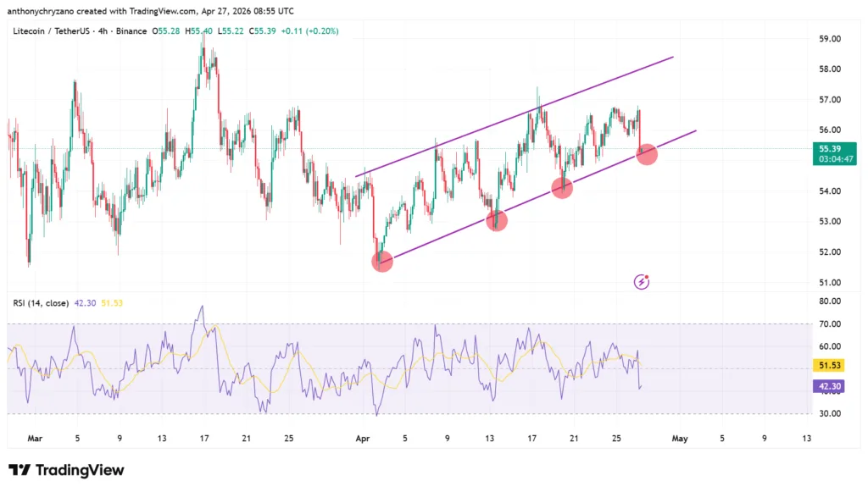Click the 70.00 level on the RSI scale

pos(829,324)
